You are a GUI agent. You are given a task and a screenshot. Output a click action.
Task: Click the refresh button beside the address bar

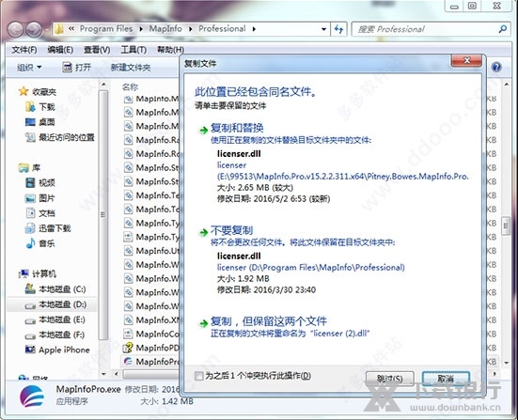(339, 29)
